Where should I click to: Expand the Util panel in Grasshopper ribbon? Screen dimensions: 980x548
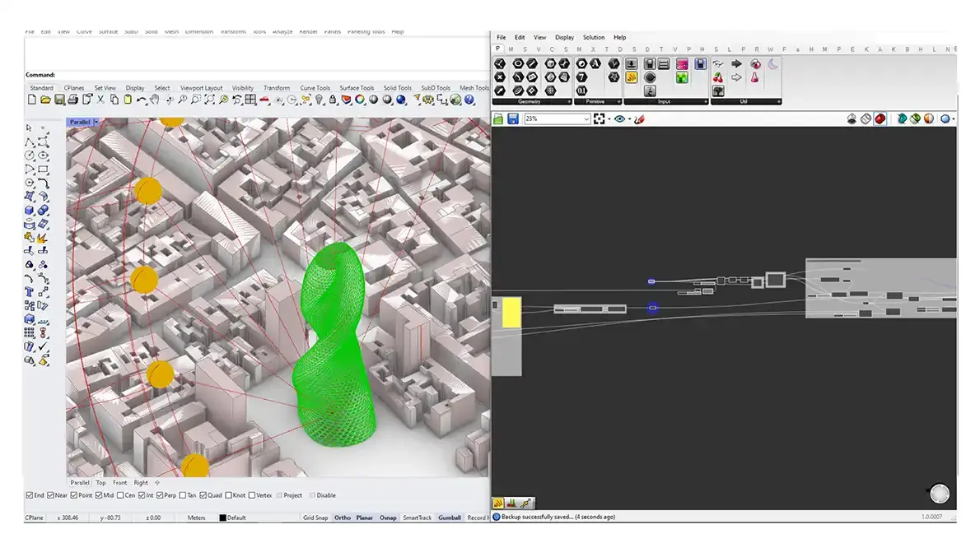(x=779, y=102)
